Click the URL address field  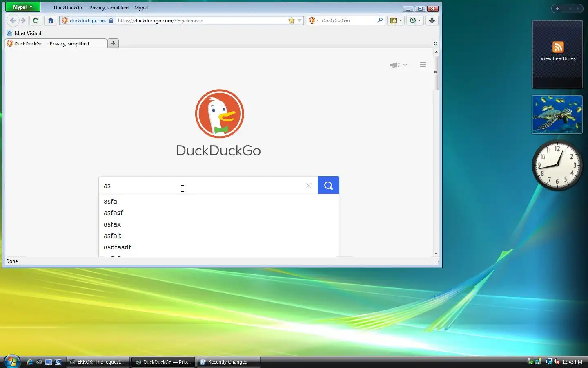[201, 20]
